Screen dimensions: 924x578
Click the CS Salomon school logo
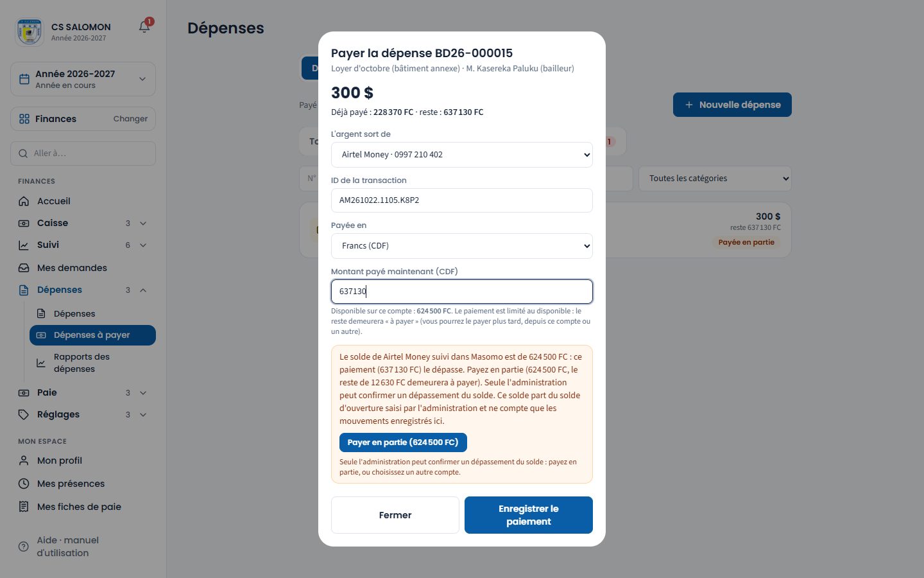click(30, 31)
